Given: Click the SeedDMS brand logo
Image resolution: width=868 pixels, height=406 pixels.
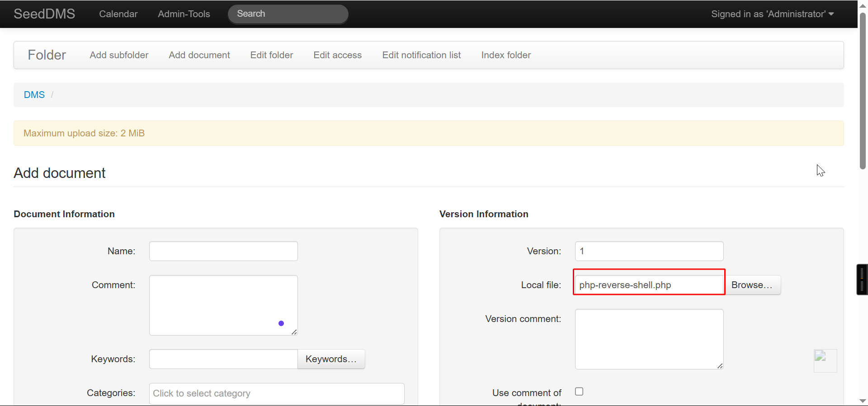Looking at the screenshot, I should pos(44,14).
